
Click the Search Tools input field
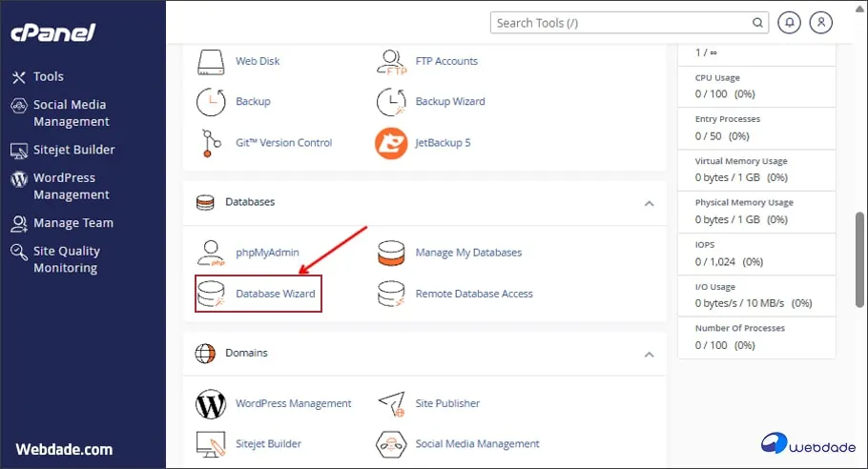coord(620,23)
